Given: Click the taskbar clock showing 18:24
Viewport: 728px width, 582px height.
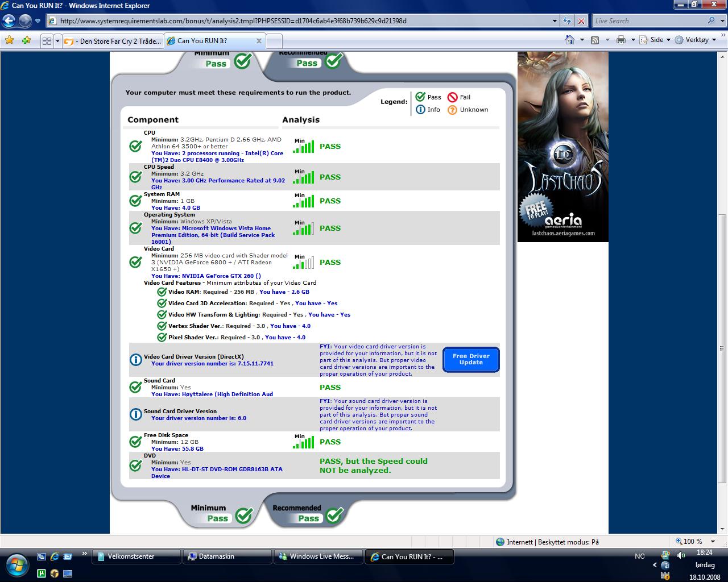Looking at the screenshot, I should [x=704, y=552].
